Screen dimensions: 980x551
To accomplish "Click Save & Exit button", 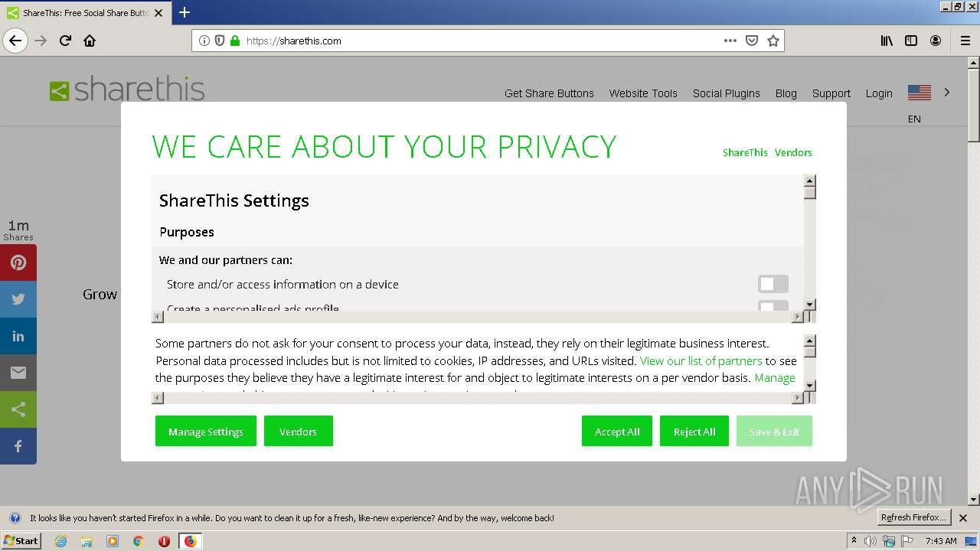I will 774,431.
